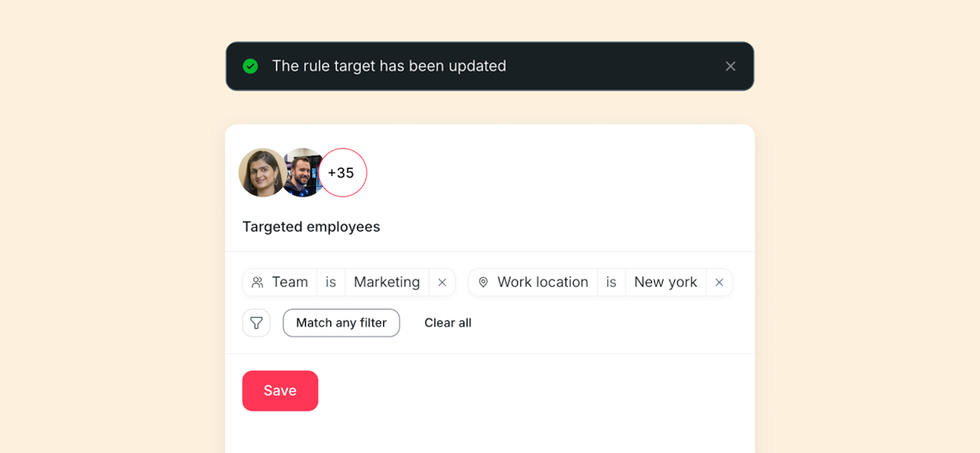Screen dimensions: 980x453
Task: Dismiss the rule target updated notification
Action: click(x=730, y=66)
